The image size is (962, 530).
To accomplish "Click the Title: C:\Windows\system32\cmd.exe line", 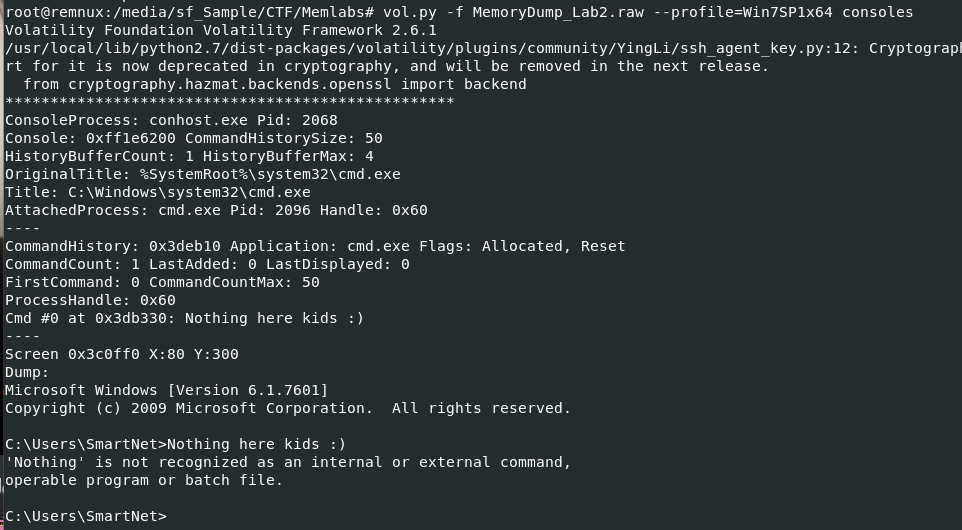I will pyautogui.click(x=157, y=192).
